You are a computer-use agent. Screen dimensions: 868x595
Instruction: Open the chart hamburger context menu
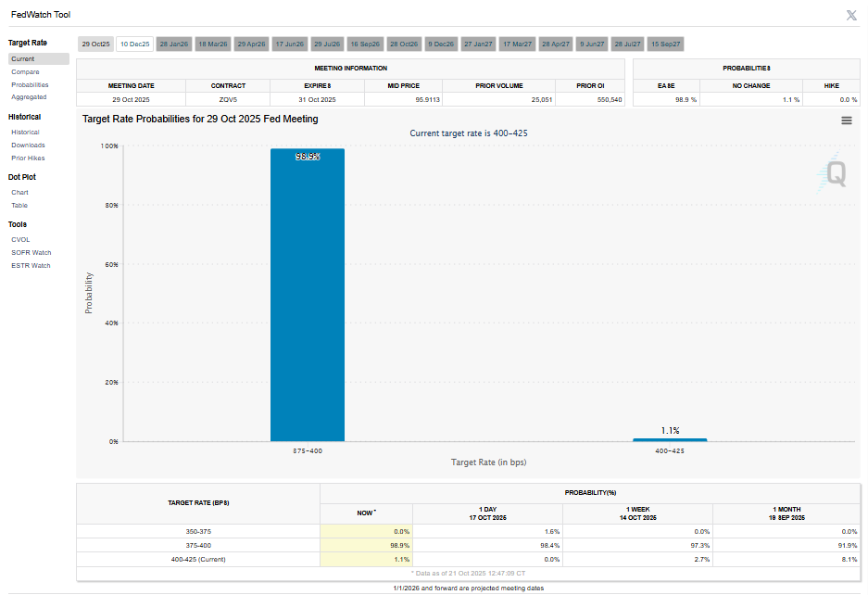[x=846, y=120]
